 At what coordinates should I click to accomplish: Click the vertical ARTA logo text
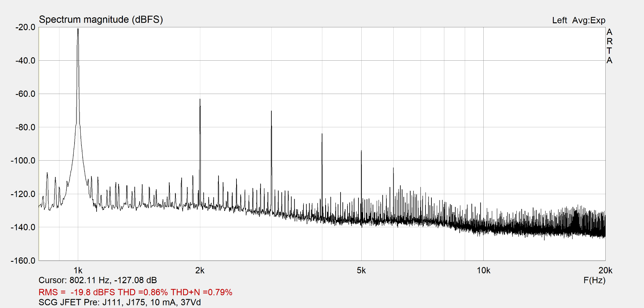[609, 46]
